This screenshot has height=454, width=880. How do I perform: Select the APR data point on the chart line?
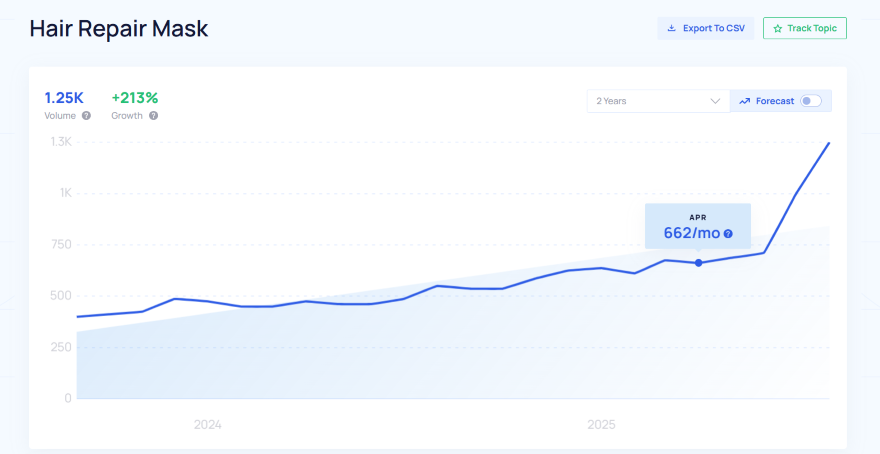coord(698,263)
